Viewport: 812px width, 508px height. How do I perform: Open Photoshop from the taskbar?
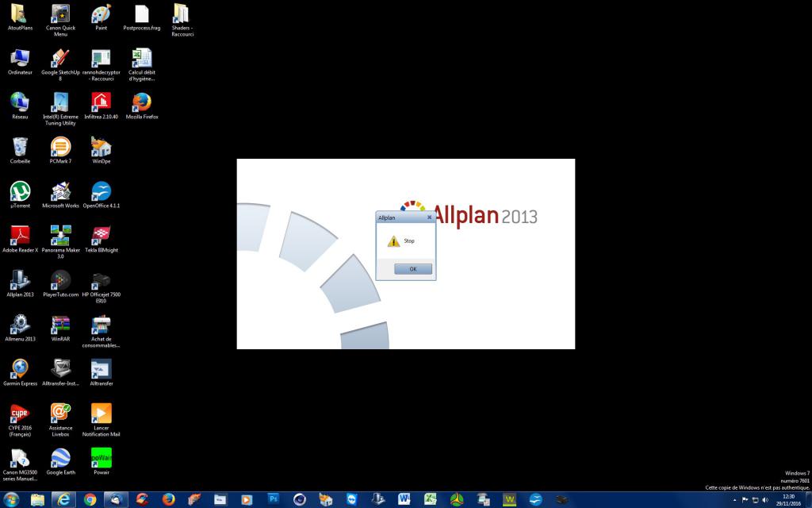click(x=274, y=500)
